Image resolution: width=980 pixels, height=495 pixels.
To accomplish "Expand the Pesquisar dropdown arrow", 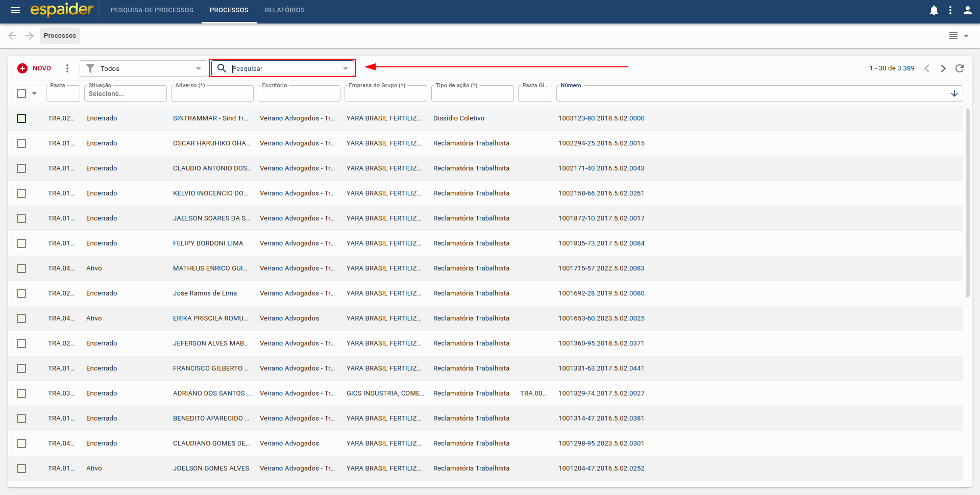I will coord(346,68).
